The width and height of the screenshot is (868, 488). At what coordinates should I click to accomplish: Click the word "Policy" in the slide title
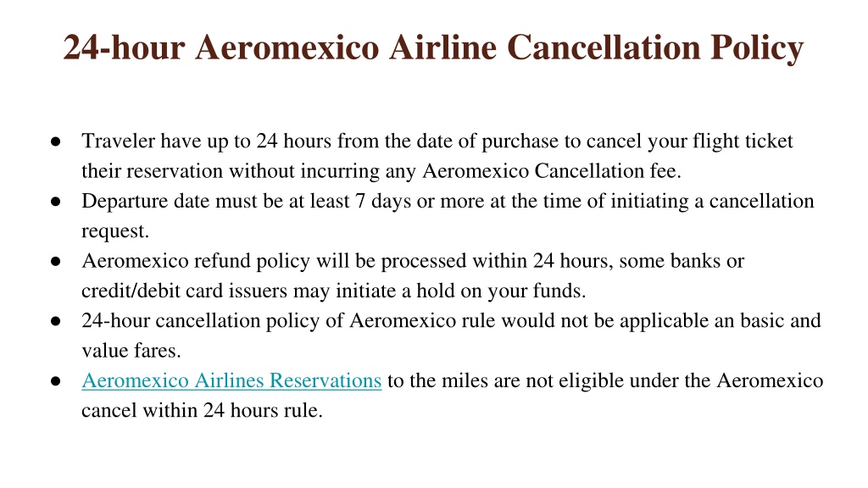pyautogui.click(x=757, y=48)
